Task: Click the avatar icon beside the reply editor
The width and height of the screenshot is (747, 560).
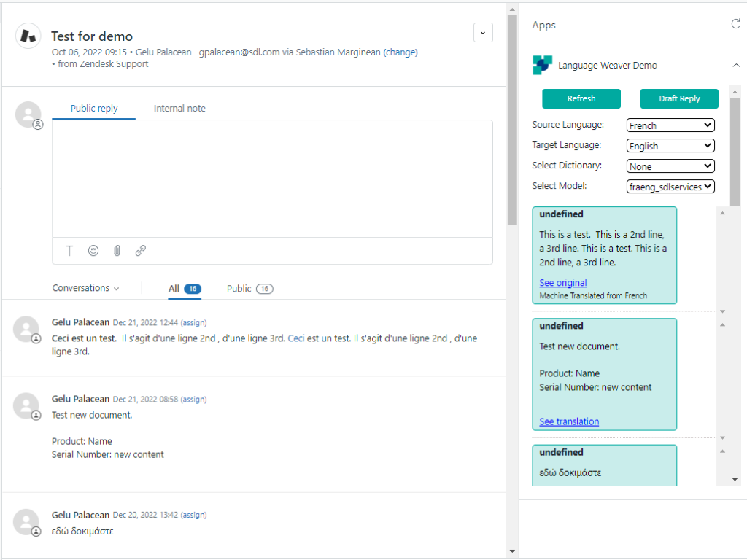Action: [x=28, y=114]
